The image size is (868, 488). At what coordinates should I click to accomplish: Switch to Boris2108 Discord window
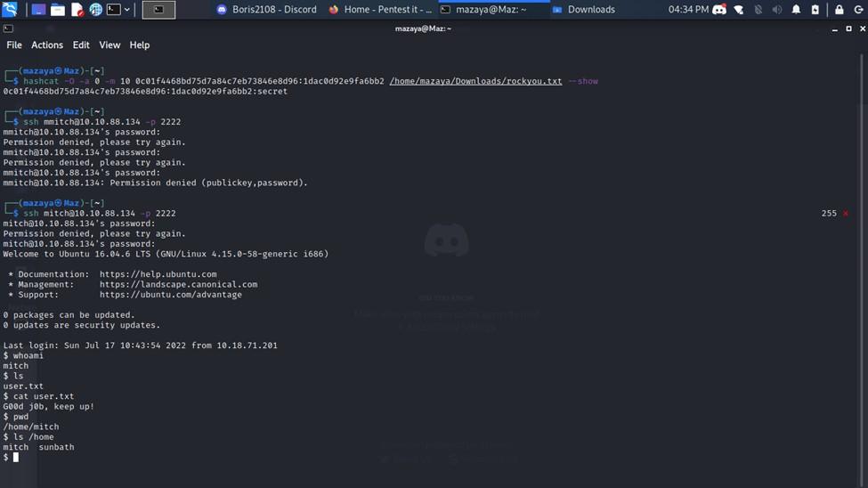point(267,10)
